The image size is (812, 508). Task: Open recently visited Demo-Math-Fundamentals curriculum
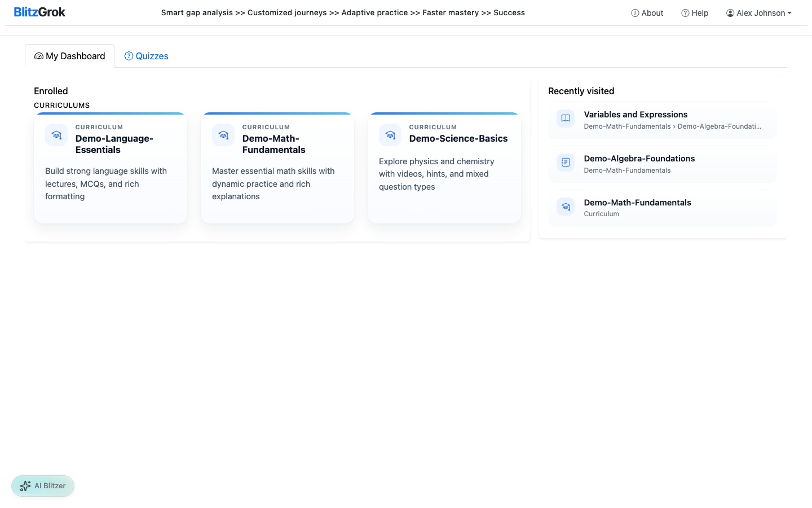point(663,208)
